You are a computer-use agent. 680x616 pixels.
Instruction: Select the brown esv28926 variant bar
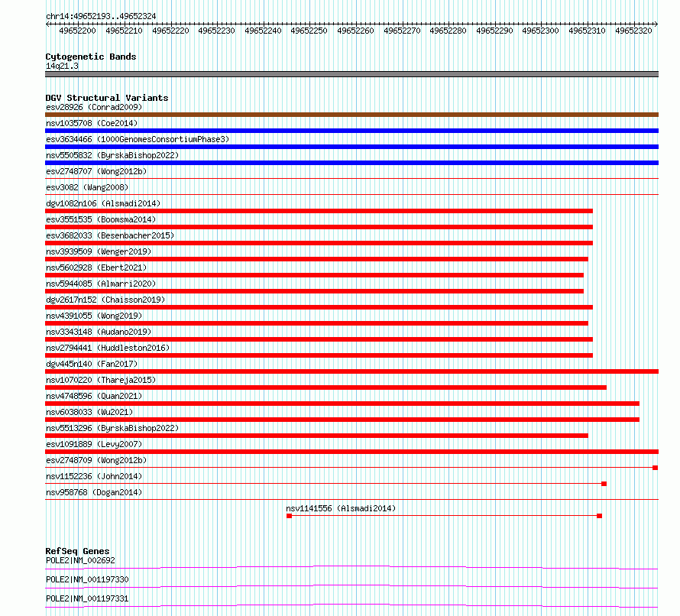tap(351, 115)
